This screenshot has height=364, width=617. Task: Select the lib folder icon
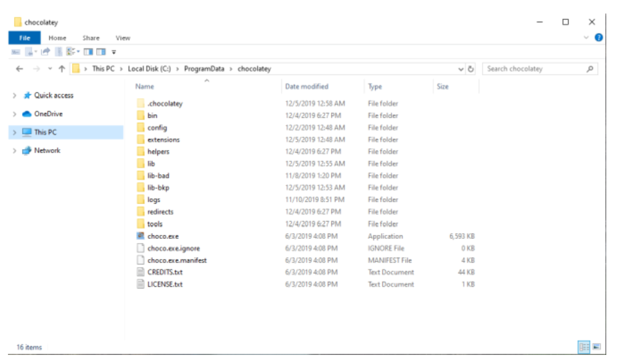tap(141, 164)
